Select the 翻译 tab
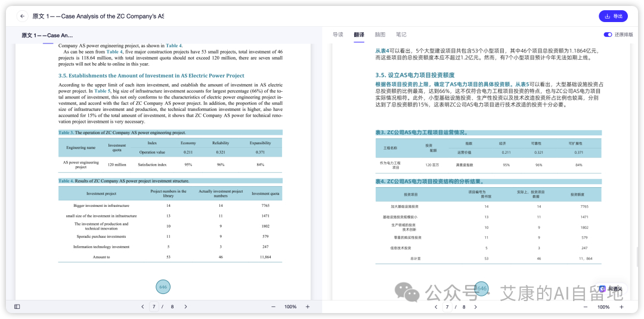The width and height of the screenshot is (644, 319). 359,35
